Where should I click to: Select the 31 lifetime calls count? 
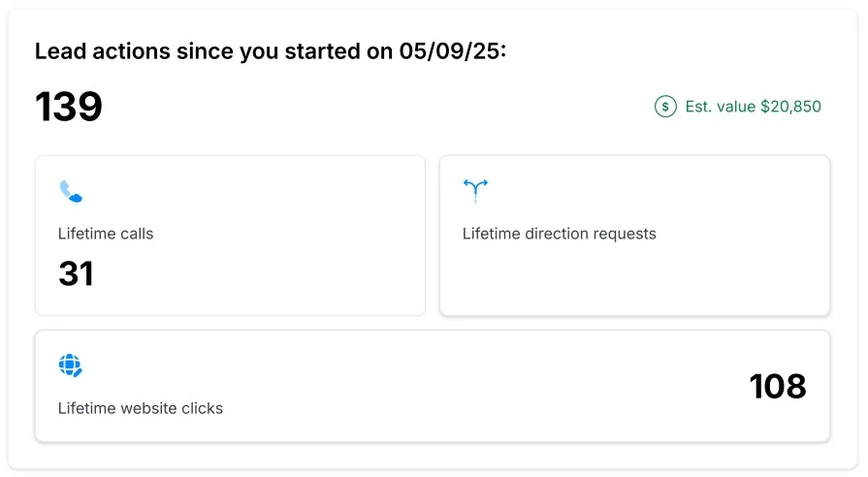[x=76, y=273]
